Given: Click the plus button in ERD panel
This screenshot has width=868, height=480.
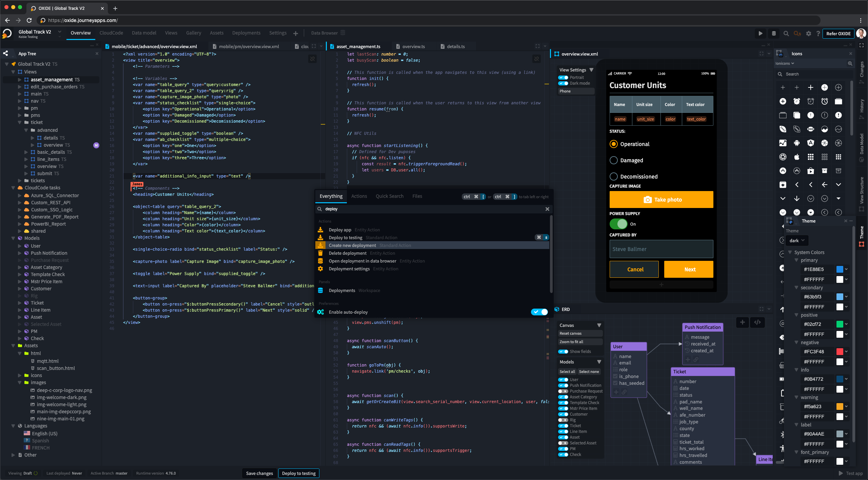Looking at the screenshot, I should 742,322.
